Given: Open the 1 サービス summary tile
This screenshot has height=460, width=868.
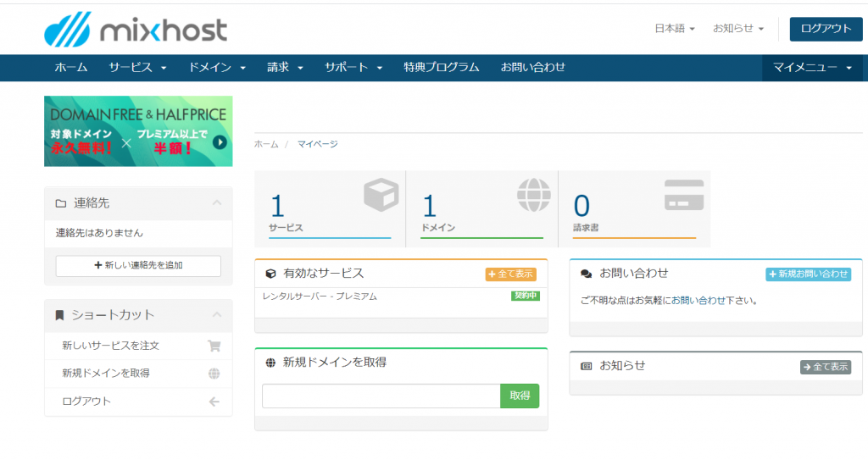Looking at the screenshot, I should point(330,208).
